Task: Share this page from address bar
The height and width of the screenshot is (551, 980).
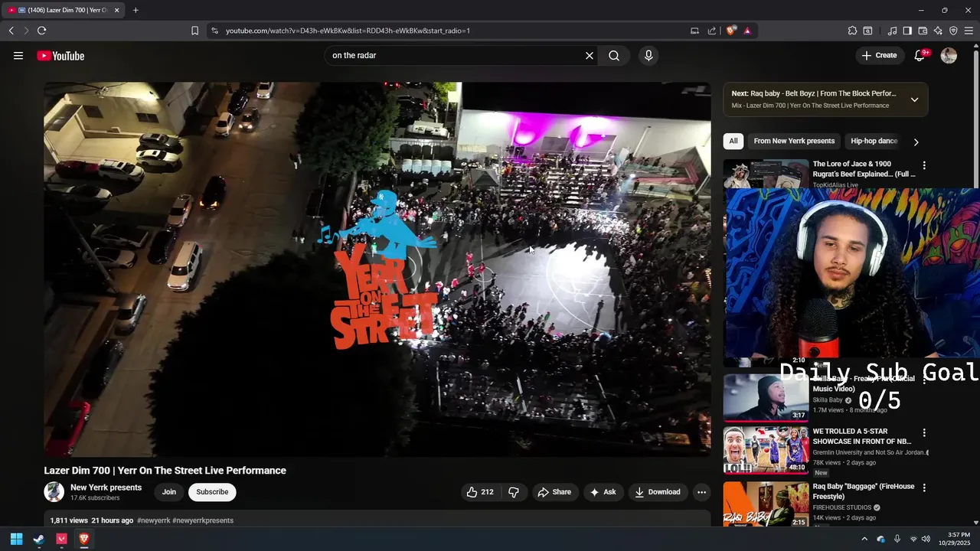Action: [x=712, y=31]
